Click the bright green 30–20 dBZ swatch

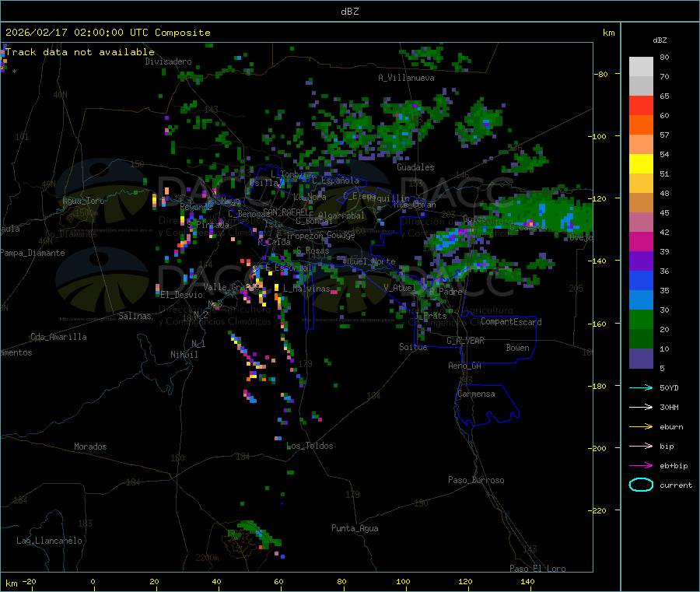[x=641, y=320]
